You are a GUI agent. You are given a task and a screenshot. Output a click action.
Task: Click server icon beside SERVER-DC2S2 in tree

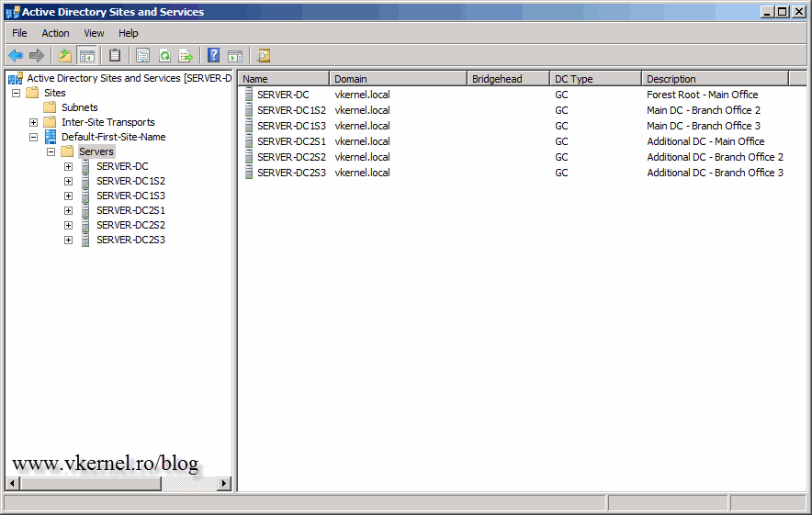point(85,225)
